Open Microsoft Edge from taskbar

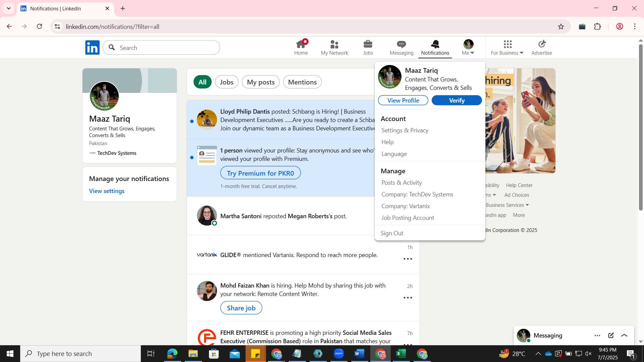(172, 354)
